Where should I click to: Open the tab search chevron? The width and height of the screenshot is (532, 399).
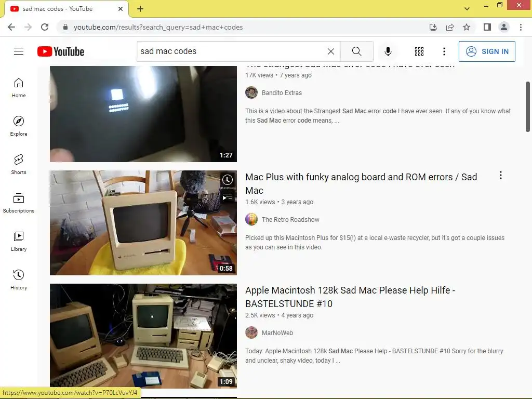pyautogui.click(x=467, y=9)
